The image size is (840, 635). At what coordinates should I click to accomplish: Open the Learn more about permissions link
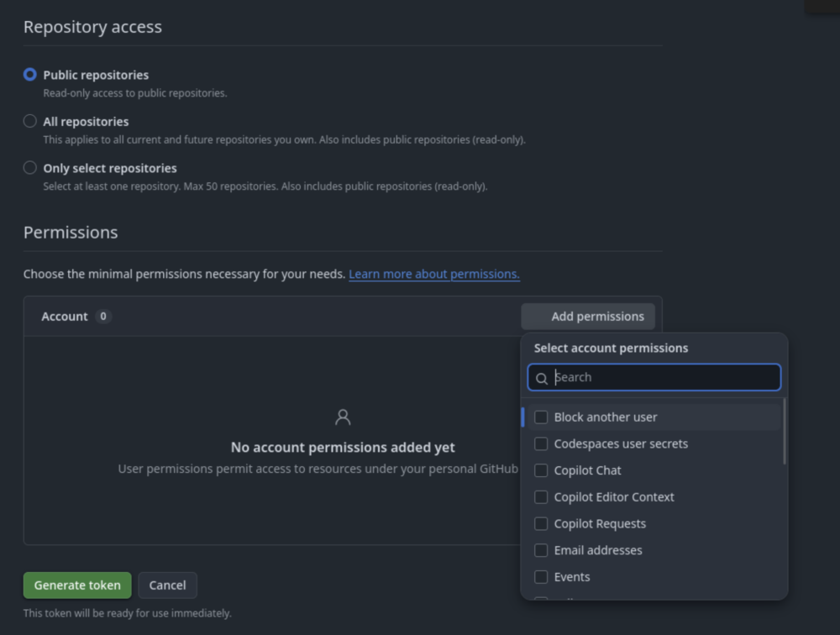(434, 275)
